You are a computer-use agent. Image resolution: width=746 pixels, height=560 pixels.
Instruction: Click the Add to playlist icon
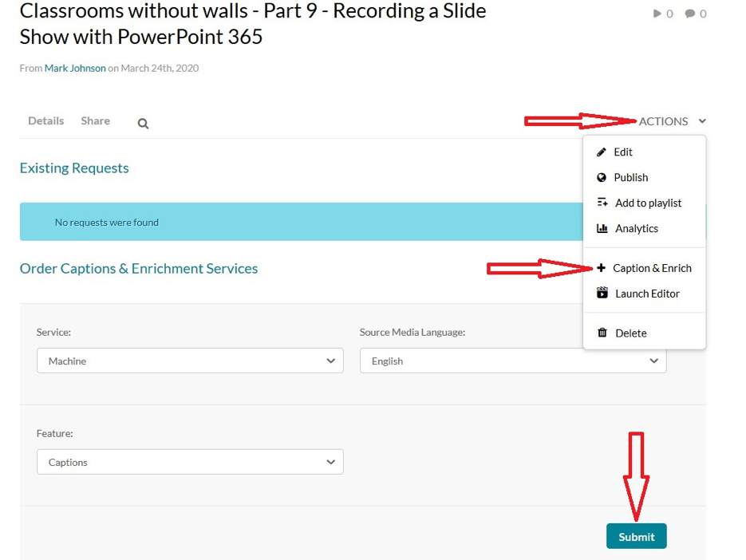(x=602, y=203)
